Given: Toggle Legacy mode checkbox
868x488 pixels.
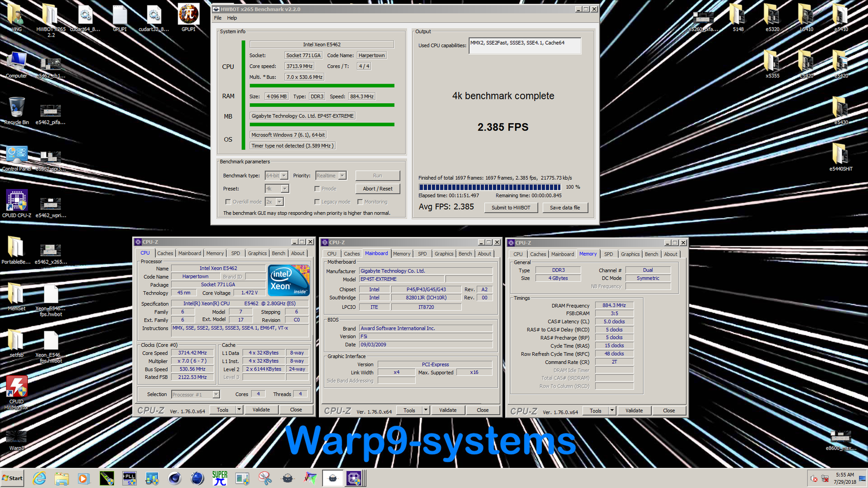Looking at the screenshot, I should (317, 202).
